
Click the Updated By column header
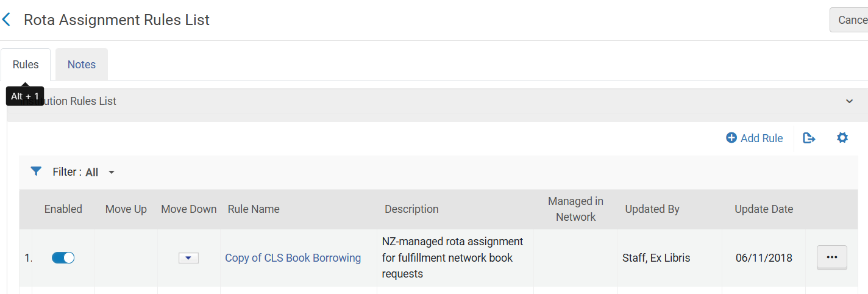652,209
